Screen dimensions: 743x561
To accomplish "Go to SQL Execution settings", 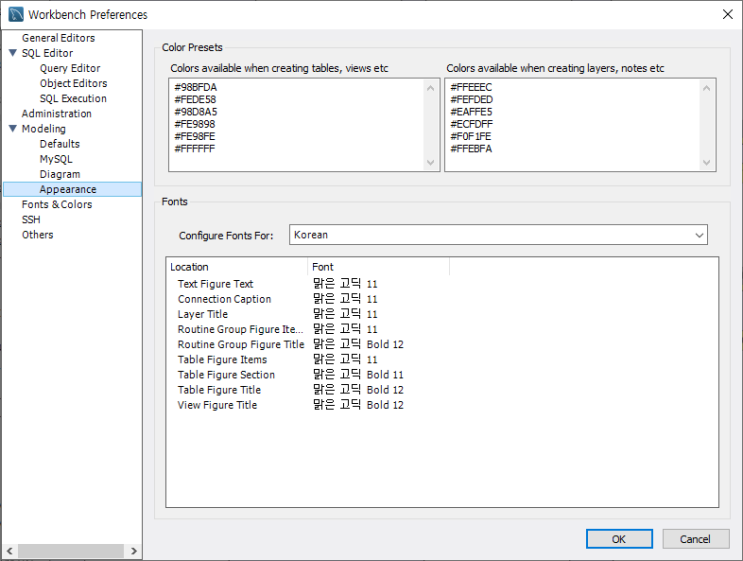I will point(73,99).
